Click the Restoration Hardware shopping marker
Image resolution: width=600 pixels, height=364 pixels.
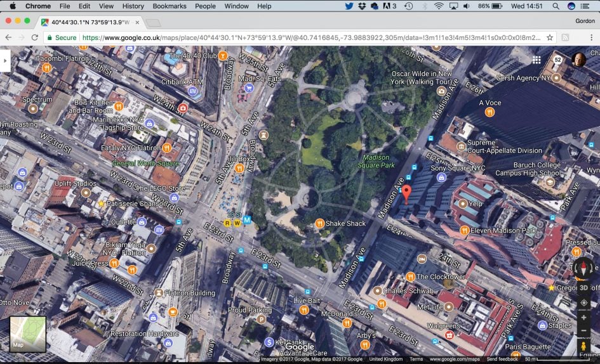[168, 343]
